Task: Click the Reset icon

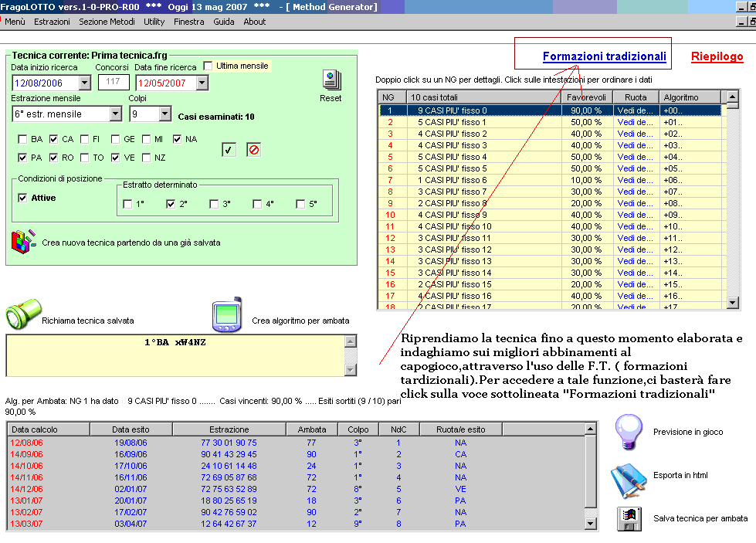Action: 331,80
